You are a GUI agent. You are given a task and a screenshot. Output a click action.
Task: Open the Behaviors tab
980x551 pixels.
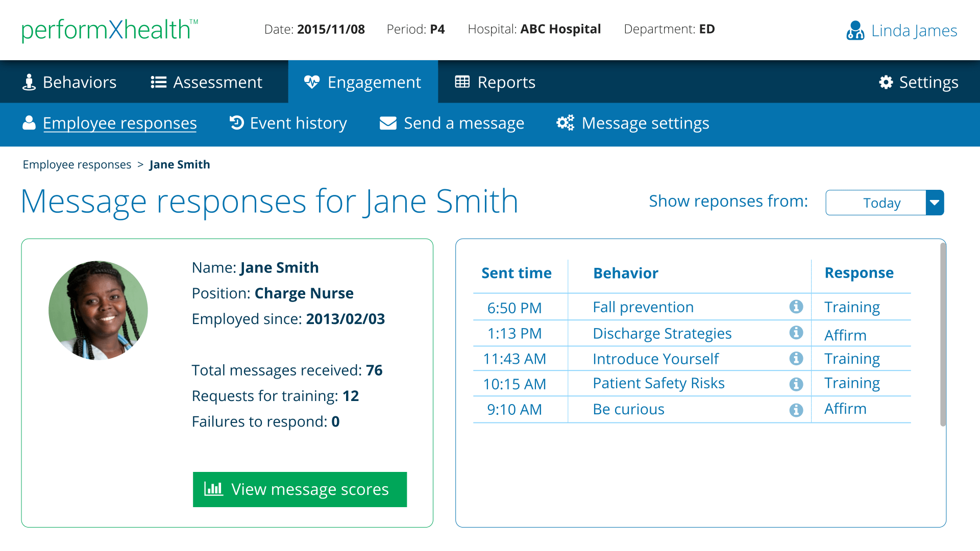point(70,82)
